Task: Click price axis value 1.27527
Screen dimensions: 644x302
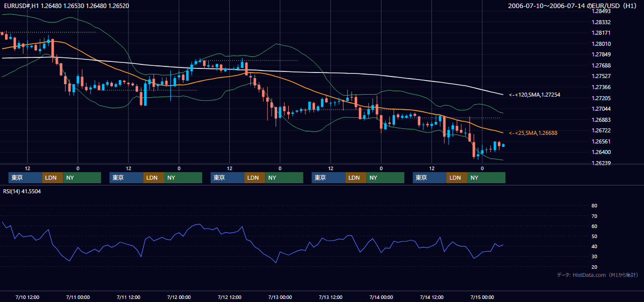Action: click(601, 76)
